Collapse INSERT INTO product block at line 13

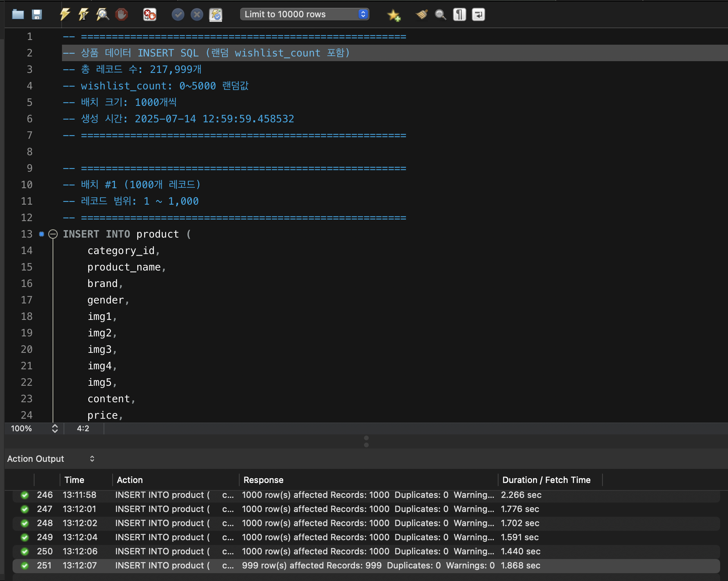[x=53, y=234]
